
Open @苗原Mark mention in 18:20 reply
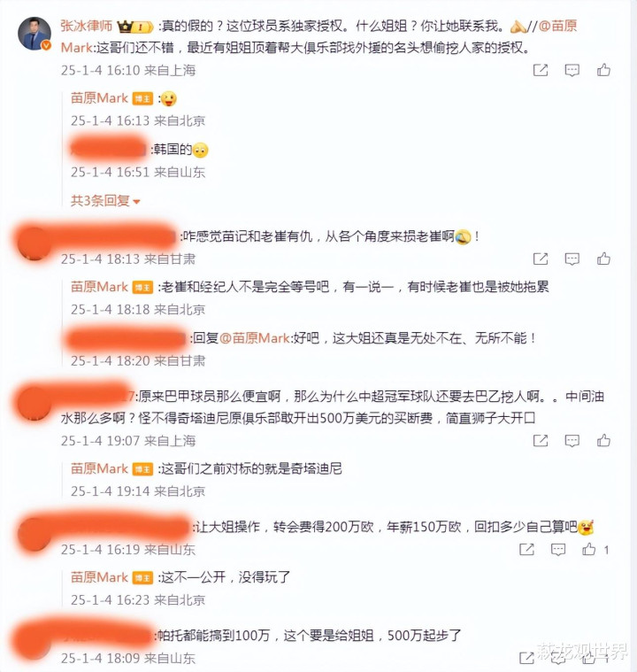tap(255, 338)
